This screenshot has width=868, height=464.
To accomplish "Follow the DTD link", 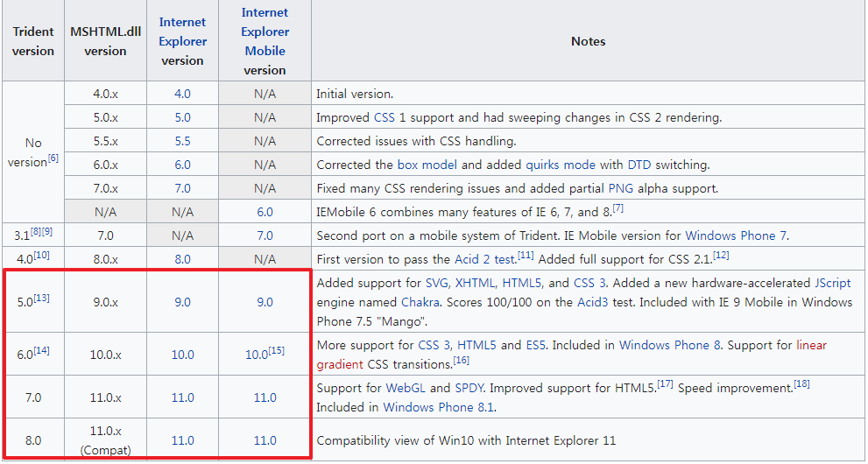I will coord(639,165).
